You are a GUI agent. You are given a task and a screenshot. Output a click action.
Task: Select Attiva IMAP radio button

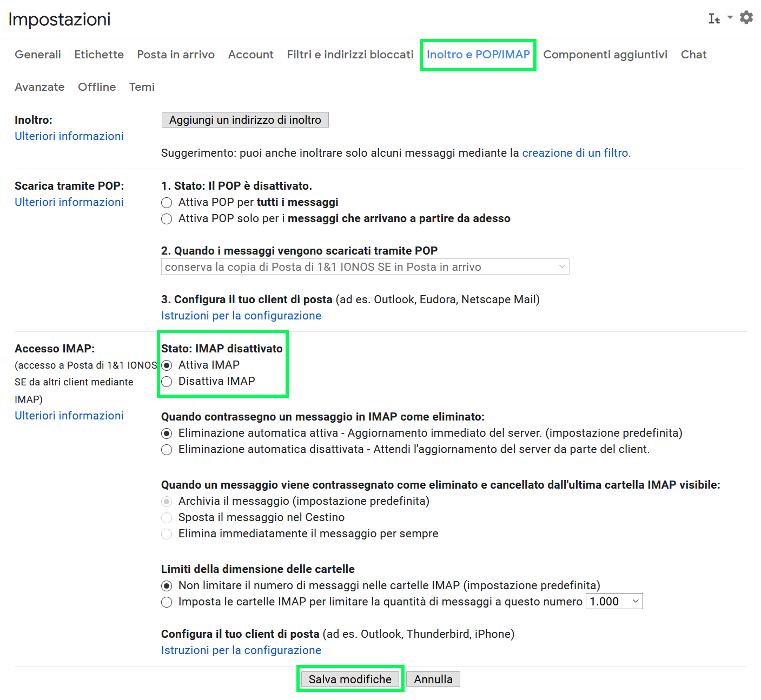pyautogui.click(x=167, y=365)
